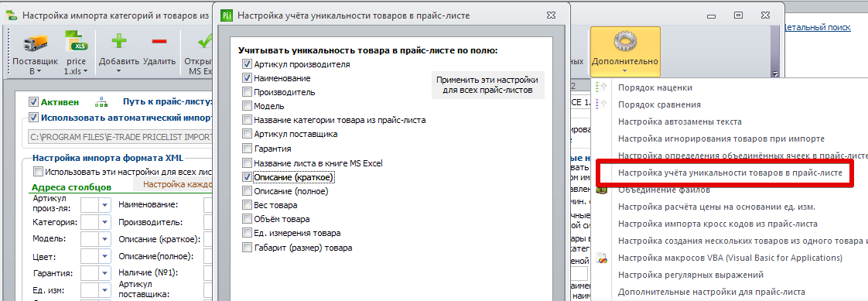868x301 pixels.
Task: Check Габарит (размер) товара checkbox
Action: pyautogui.click(x=247, y=248)
